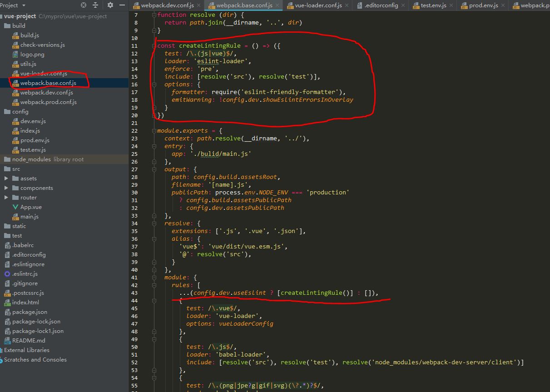Screen dimensions: 550x392
Task: Click the .eslintrc.js file icon
Action: pyautogui.click(x=7, y=274)
